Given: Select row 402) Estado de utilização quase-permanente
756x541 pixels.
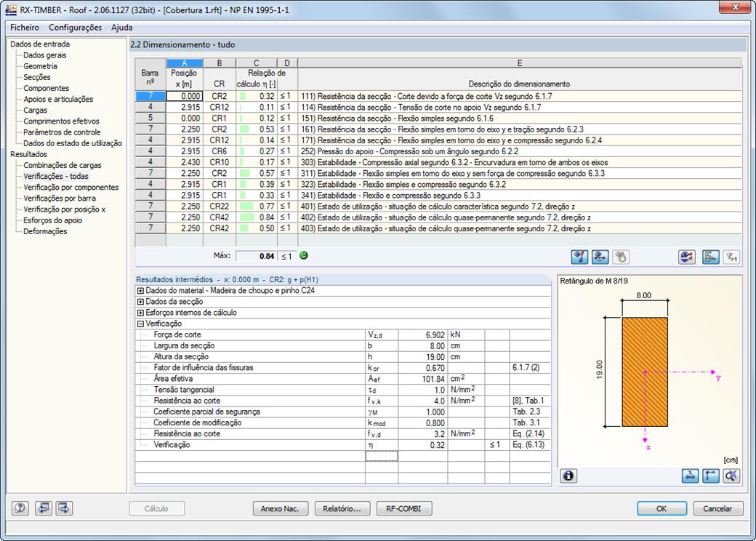Looking at the screenshot, I should tap(438, 217).
